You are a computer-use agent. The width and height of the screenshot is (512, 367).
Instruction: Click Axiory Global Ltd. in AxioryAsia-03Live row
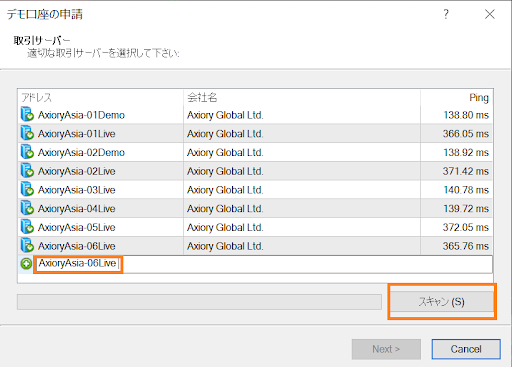coord(225,190)
